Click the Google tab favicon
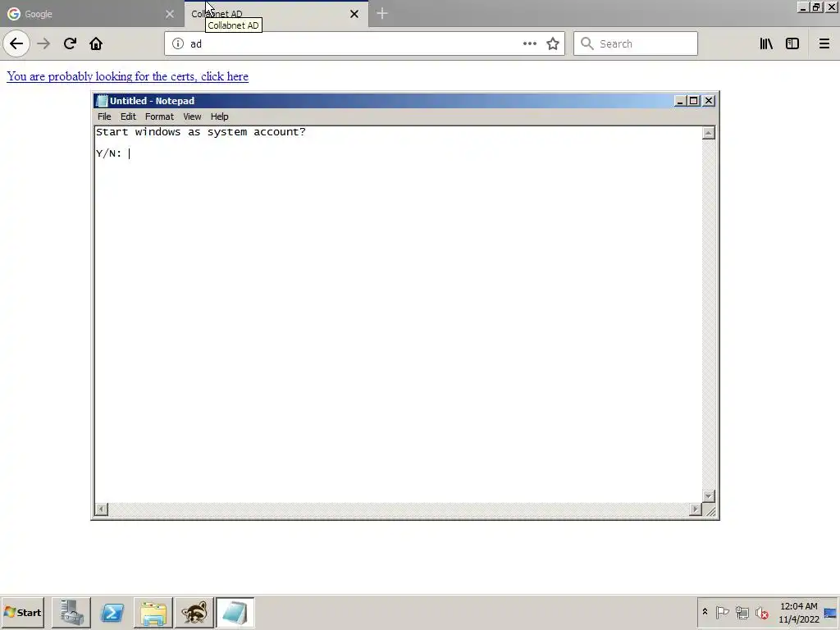 pos(14,14)
